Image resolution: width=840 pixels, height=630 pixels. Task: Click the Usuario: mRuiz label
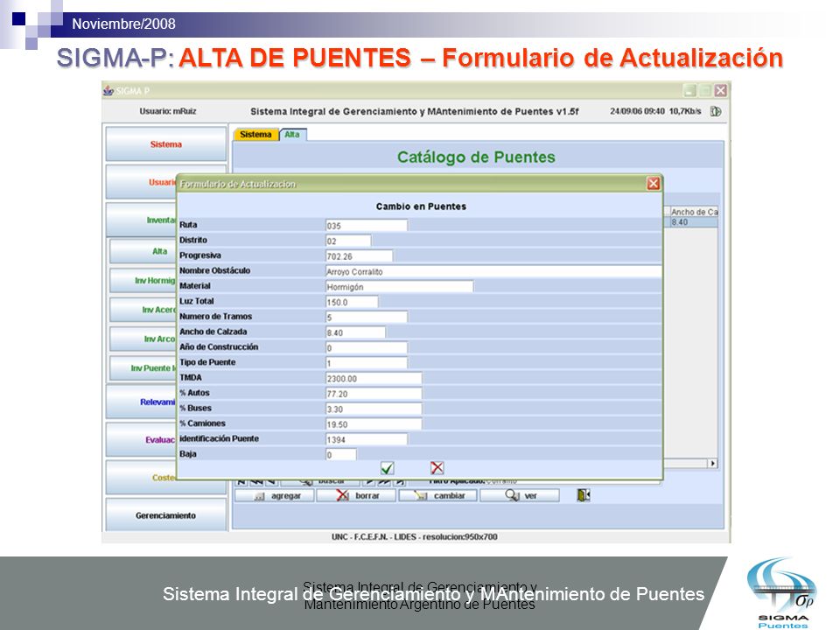(x=168, y=111)
